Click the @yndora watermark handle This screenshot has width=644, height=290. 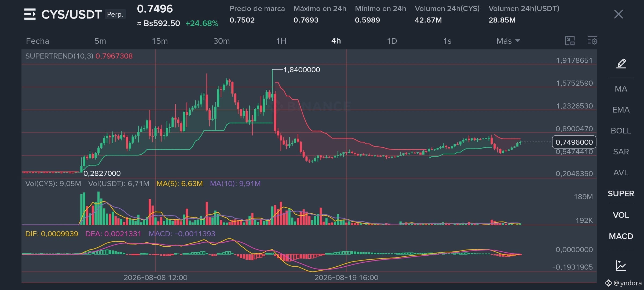point(627,283)
